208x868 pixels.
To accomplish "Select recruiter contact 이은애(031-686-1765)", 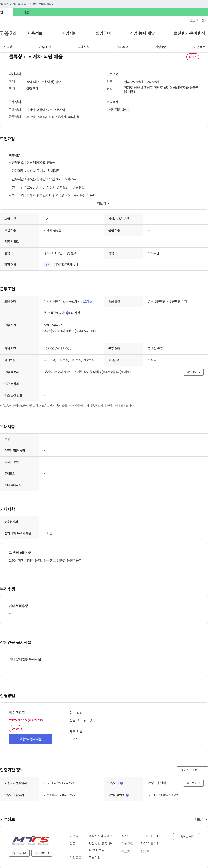I will tap(60, 795).
